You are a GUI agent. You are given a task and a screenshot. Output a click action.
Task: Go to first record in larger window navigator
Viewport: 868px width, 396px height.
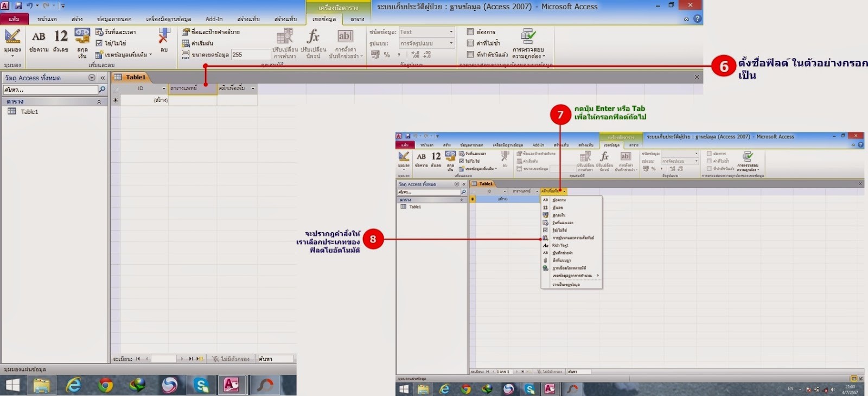138,359
